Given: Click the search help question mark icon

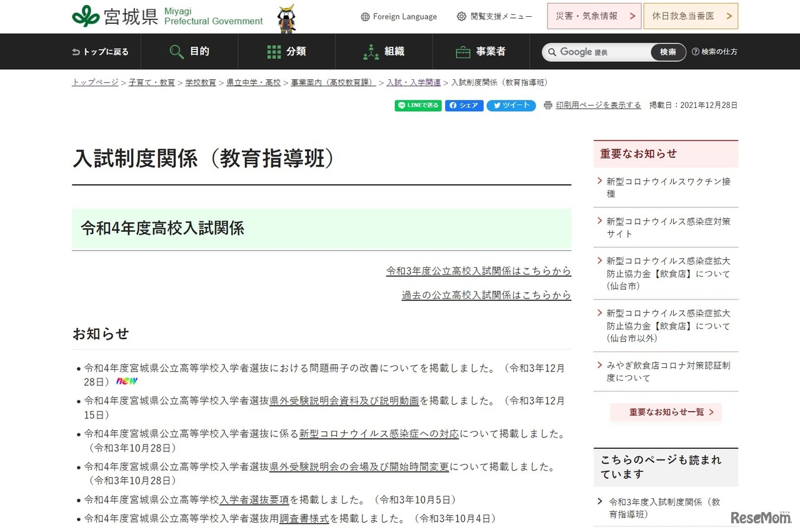Looking at the screenshot, I should [695, 52].
